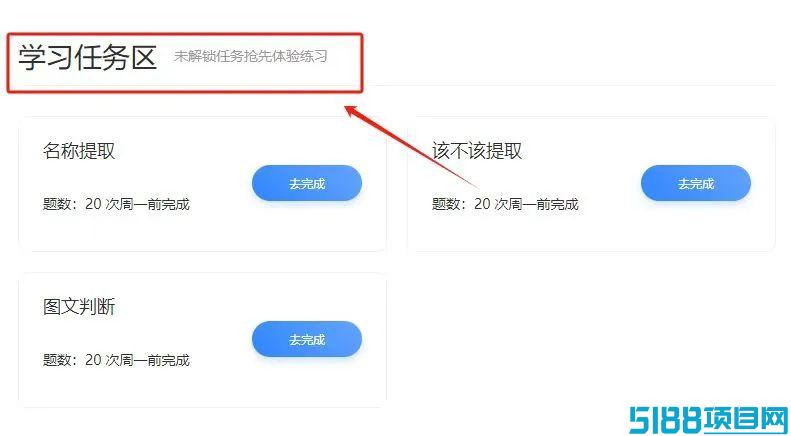The image size is (791, 436).
Task: Select the 图文判断 task card background
Action: coord(202,340)
